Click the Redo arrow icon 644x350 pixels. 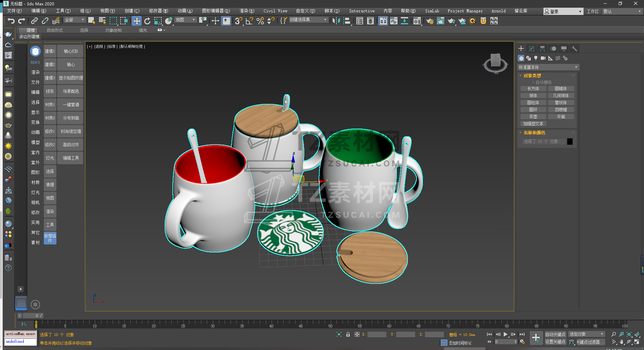pos(22,21)
